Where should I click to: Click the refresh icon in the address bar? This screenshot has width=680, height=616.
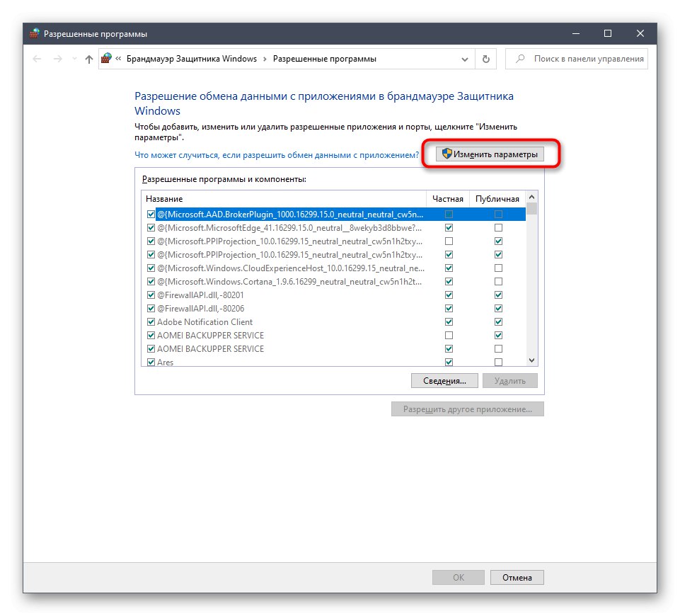485,59
